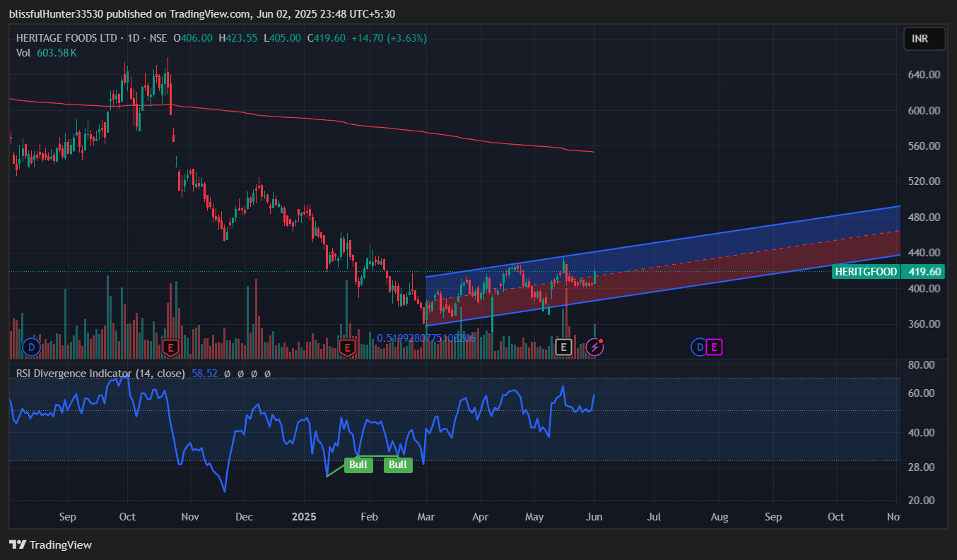The height and width of the screenshot is (560, 957).
Task: Click the +14.70 (+3.63%) change value
Action: click(x=389, y=38)
